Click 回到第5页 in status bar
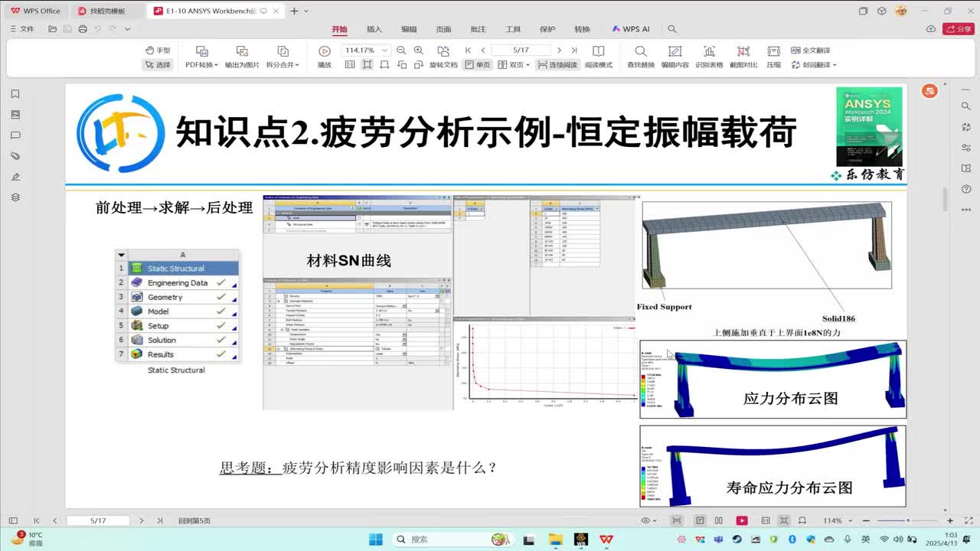The width and height of the screenshot is (980, 551). [x=194, y=520]
